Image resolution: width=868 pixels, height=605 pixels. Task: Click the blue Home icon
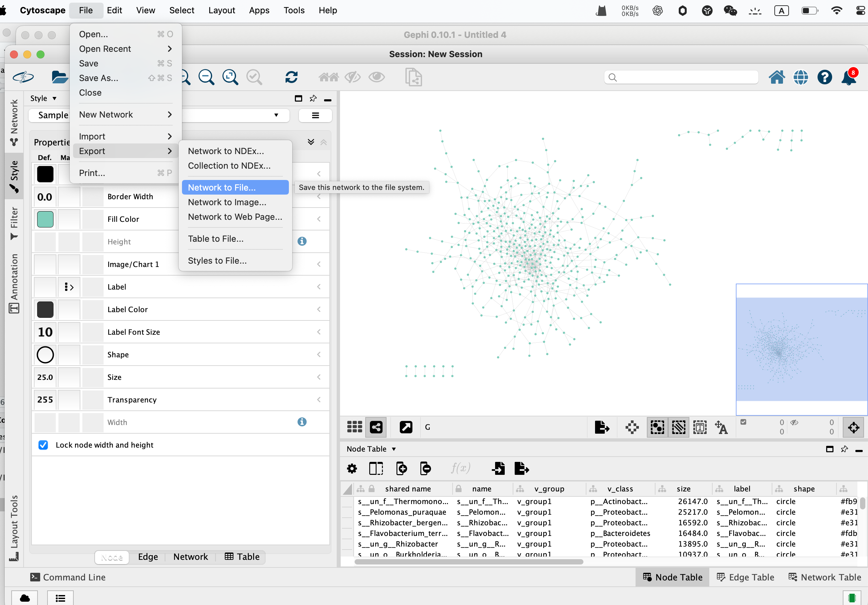point(777,77)
